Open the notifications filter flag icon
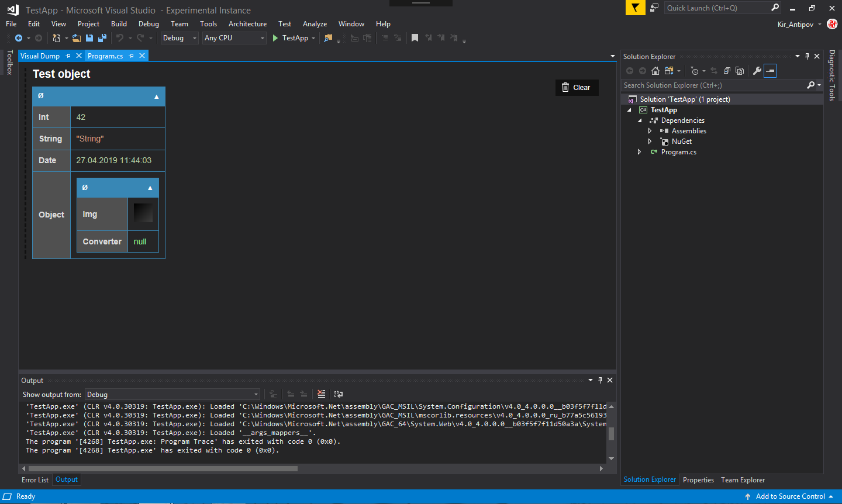Screen dimensions: 842x504 pos(635,8)
